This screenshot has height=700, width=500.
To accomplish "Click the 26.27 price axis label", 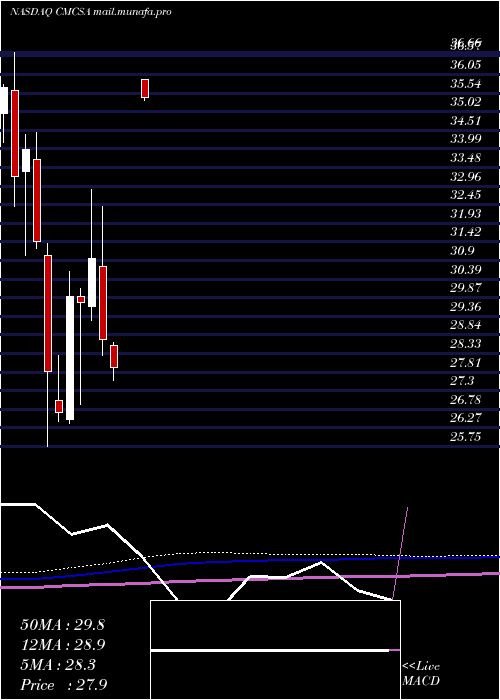I will click(465, 417).
